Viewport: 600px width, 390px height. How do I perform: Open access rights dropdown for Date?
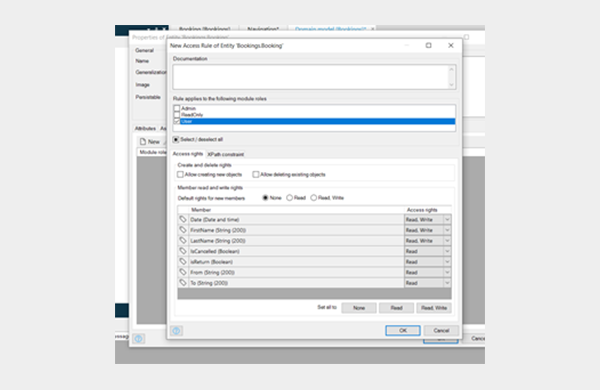[447, 220]
